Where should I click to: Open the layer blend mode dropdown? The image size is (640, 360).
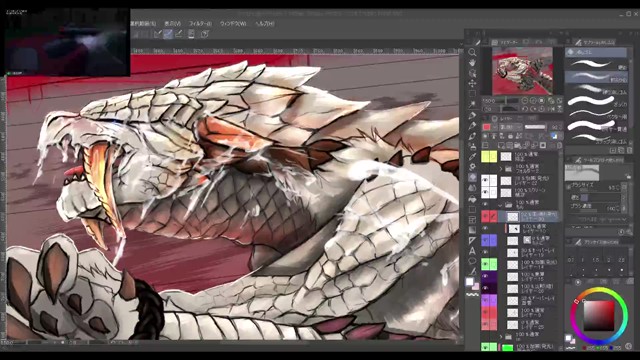click(x=511, y=127)
